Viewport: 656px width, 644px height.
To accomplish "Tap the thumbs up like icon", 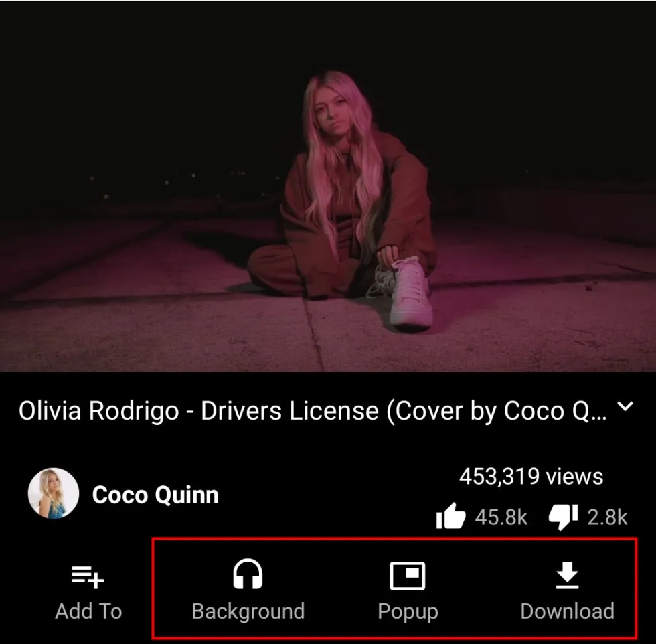I will [x=450, y=516].
